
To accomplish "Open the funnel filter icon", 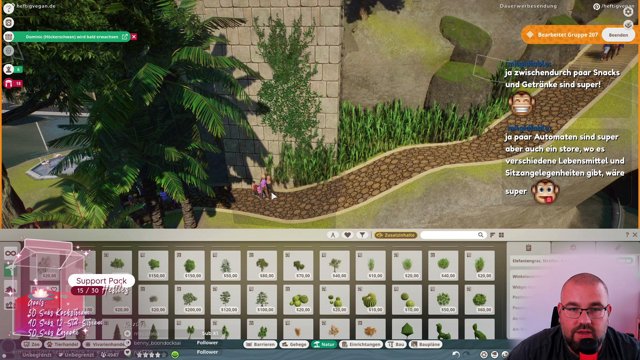I will coord(362,235).
